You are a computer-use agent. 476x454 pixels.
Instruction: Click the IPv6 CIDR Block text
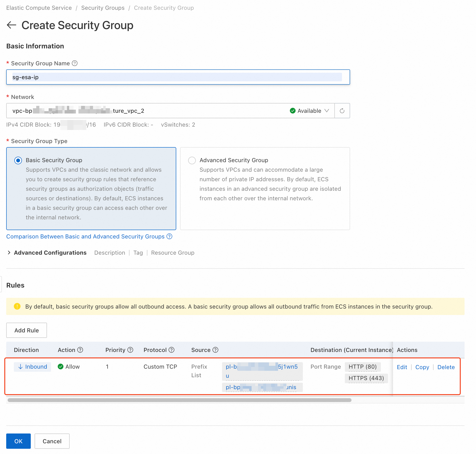coord(128,125)
